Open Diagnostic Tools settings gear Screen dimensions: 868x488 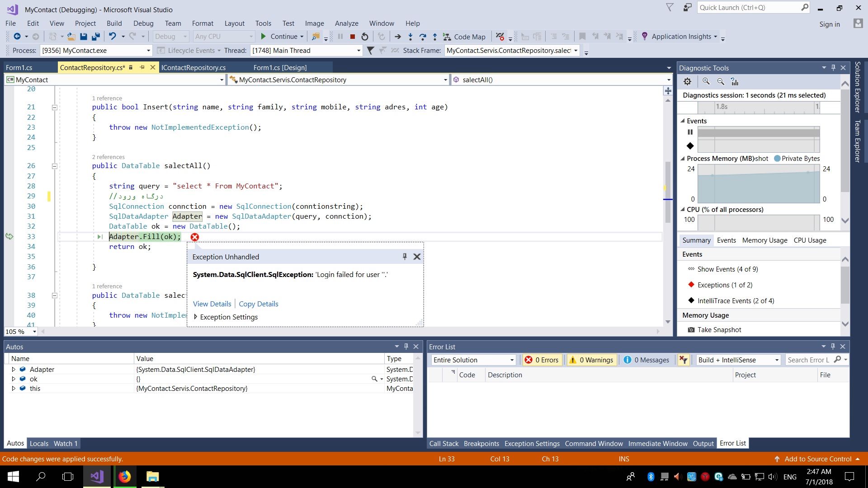click(x=687, y=81)
